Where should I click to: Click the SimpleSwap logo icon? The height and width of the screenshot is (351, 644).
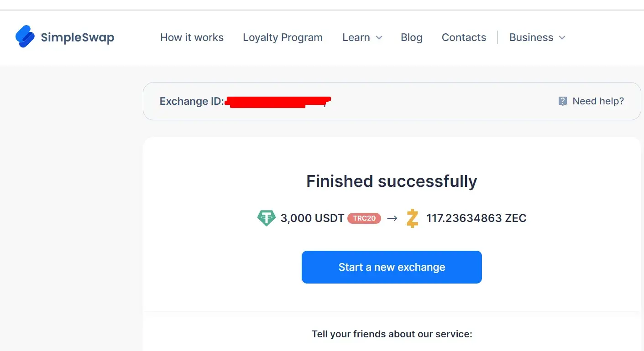25,36
